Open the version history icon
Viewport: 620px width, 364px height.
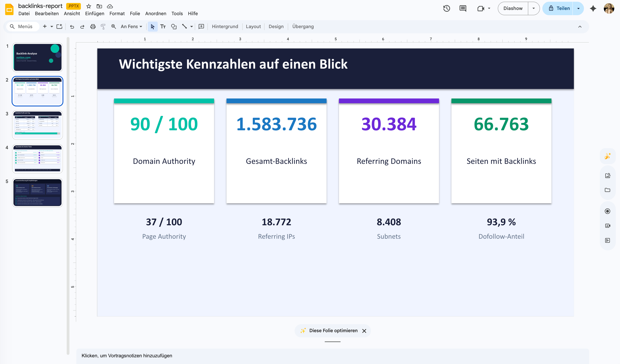[447, 8]
